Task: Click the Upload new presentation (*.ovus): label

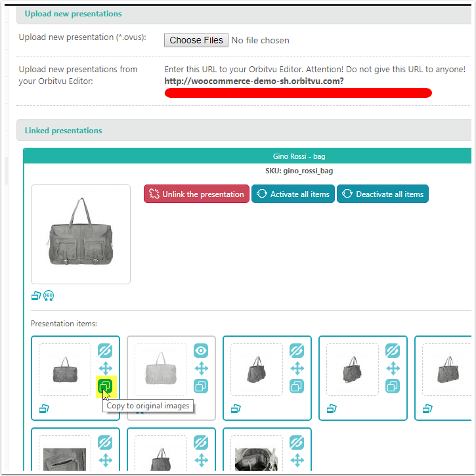Action: pyautogui.click(x=83, y=37)
